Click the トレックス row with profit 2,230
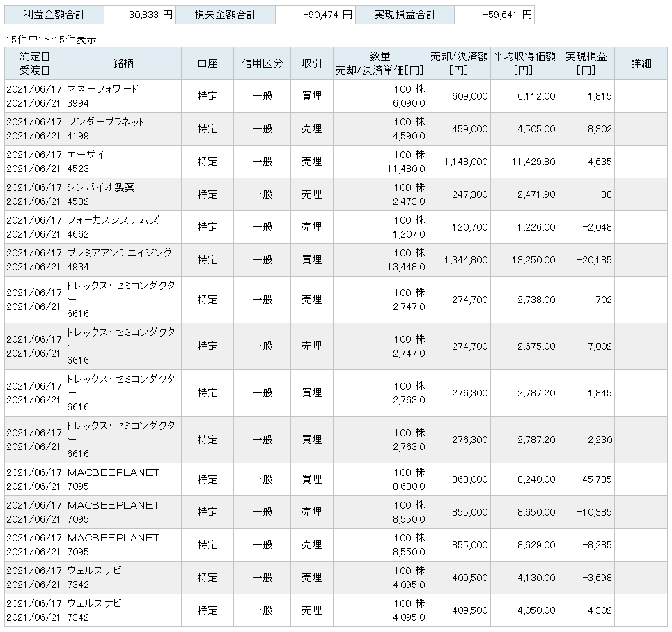The height and width of the screenshot is (632, 672). 336,440
